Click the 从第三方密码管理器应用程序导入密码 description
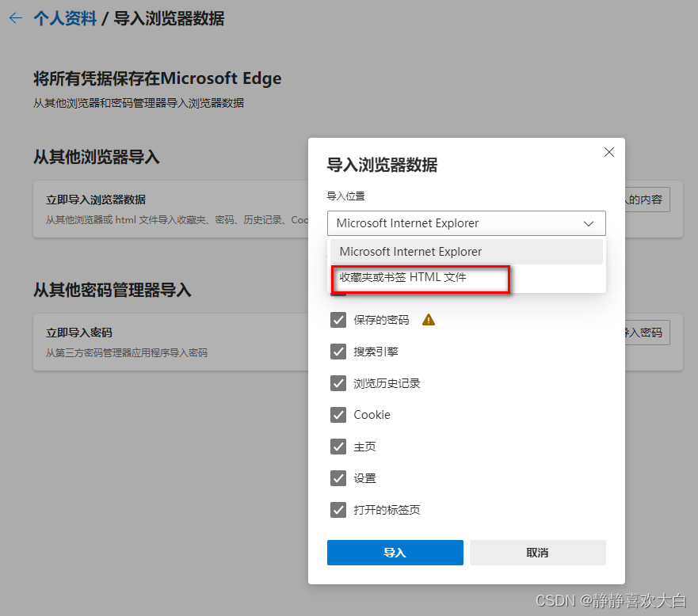This screenshot has width=698, height=616. (x=127, y=353)
